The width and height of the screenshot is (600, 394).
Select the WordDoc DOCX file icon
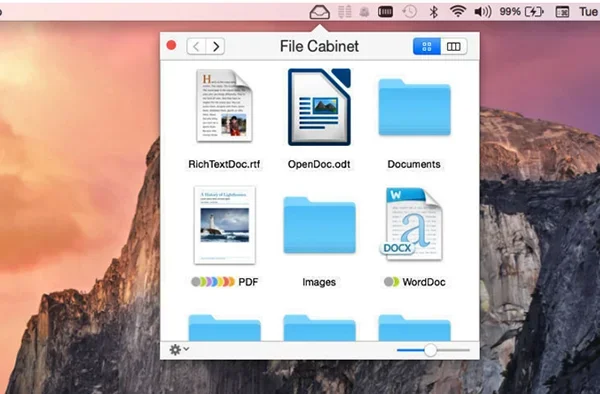click(x=412, y=224)
